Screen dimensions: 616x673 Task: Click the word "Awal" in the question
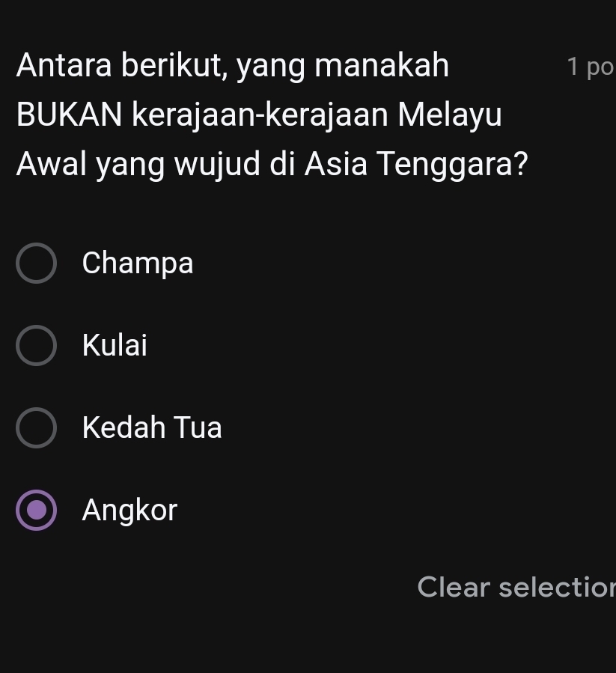coord(52,164)
